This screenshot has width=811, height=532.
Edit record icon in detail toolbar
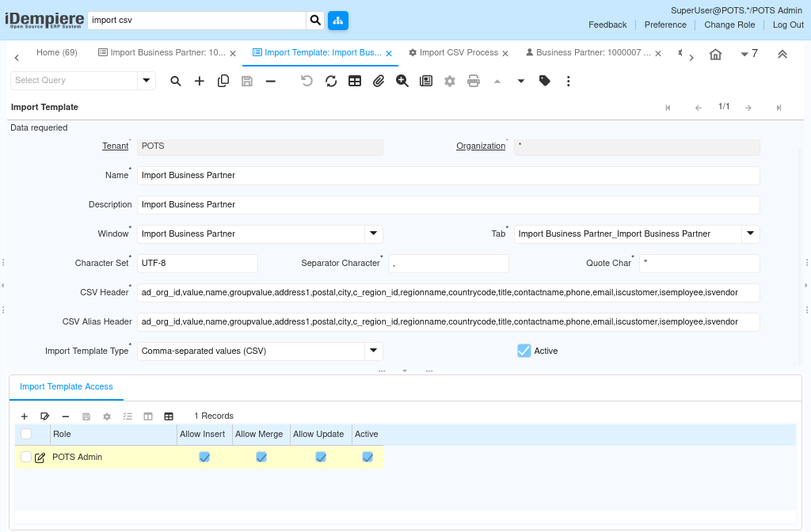(x=44, y=416)
